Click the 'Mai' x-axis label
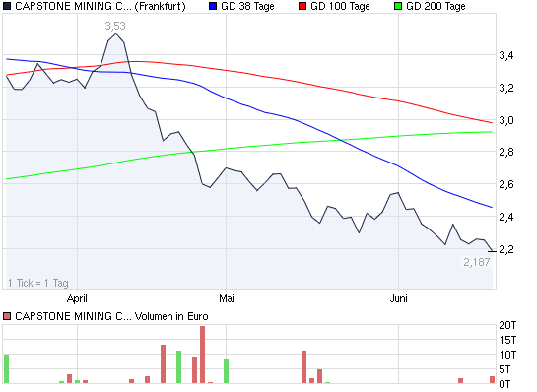Screen dimensions: 537x392 [x=227, y=298]
